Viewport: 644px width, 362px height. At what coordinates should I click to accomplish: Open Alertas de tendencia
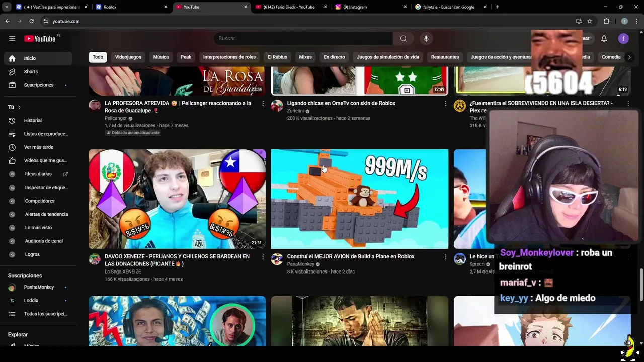pos(38,214)
